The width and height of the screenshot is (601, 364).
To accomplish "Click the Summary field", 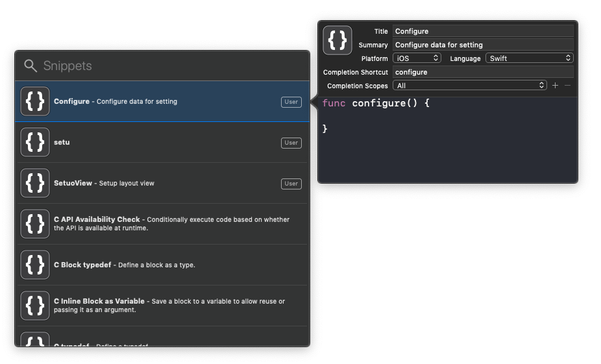I will pos(483,45).
